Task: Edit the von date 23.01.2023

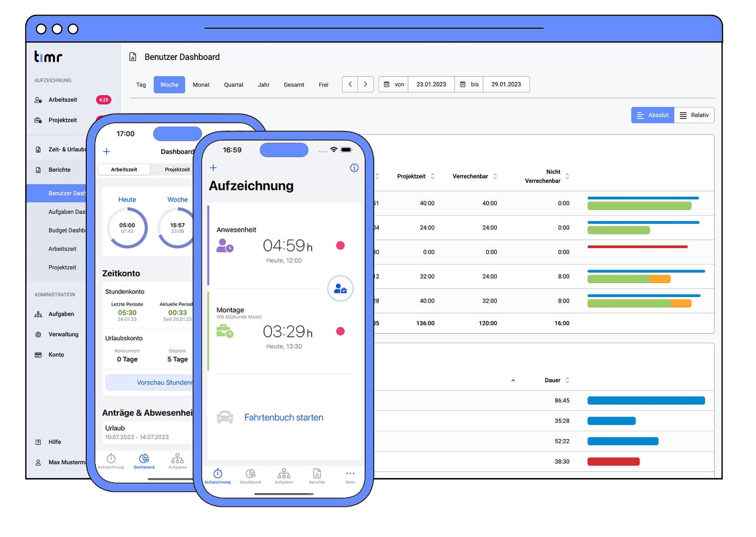Action: pos(431,84)
